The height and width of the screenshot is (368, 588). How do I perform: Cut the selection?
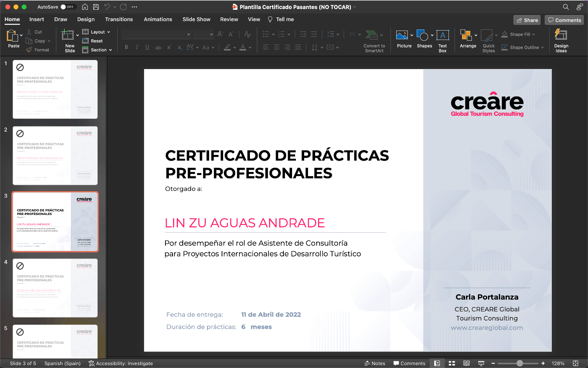click(x=34, y=32)
